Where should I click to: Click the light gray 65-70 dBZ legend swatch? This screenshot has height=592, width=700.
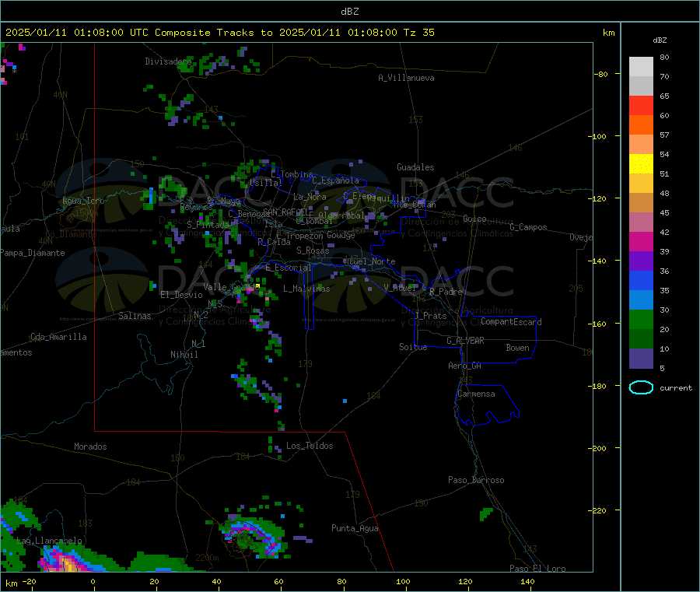(x=641, y=86)
